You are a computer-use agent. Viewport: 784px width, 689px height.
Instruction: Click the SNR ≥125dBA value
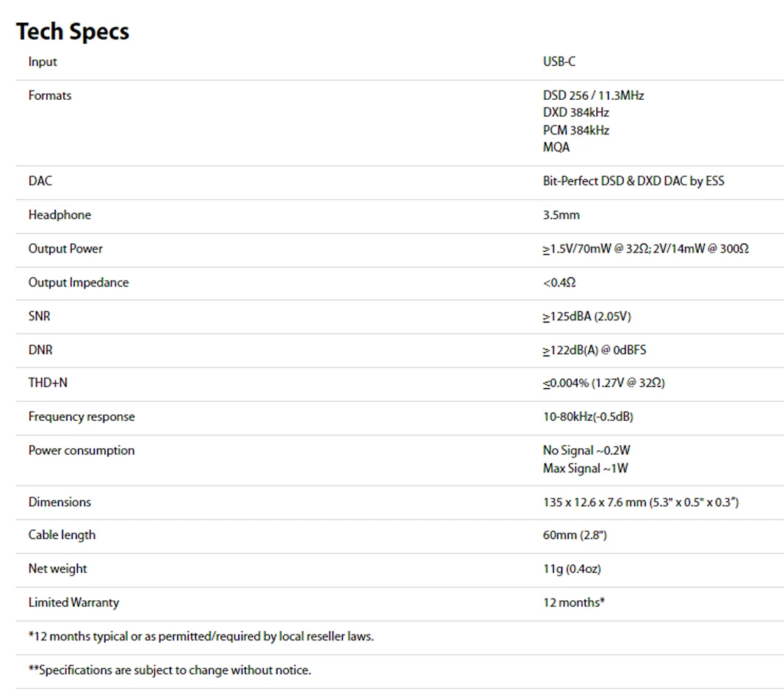point(587,316)
